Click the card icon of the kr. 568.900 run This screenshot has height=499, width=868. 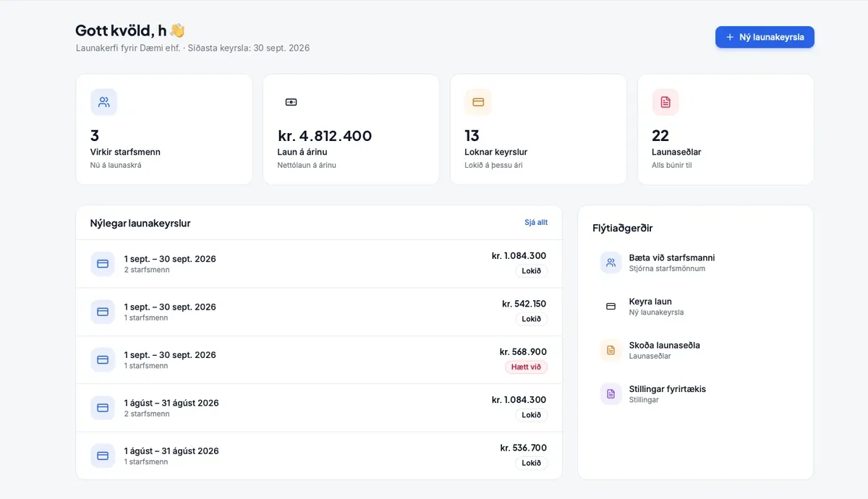[103, 360]
